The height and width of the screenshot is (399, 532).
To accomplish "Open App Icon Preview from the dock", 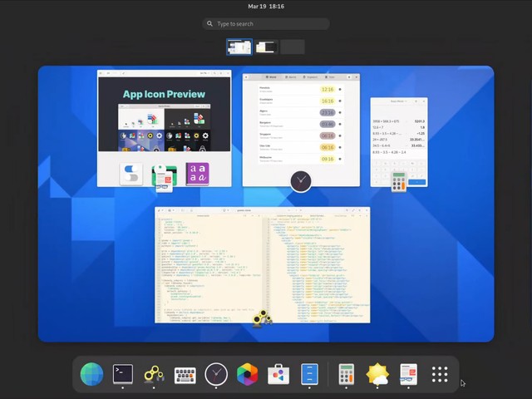I will point(408,374).
